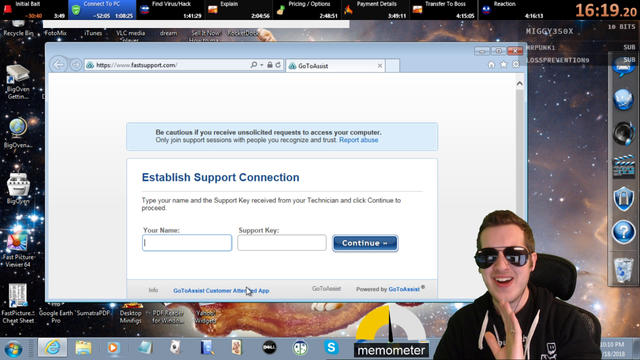Click the Report abuse link
640x360 pixels.
[358, 140]
